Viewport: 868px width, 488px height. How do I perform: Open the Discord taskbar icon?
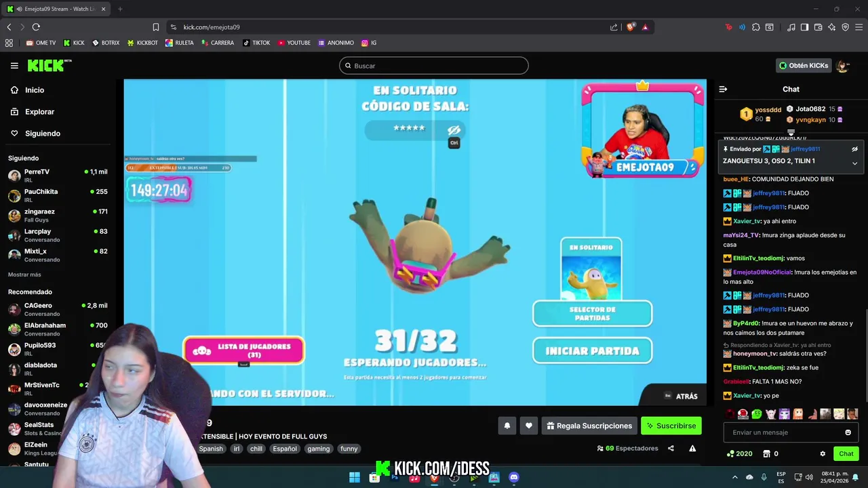pos(514,477)
